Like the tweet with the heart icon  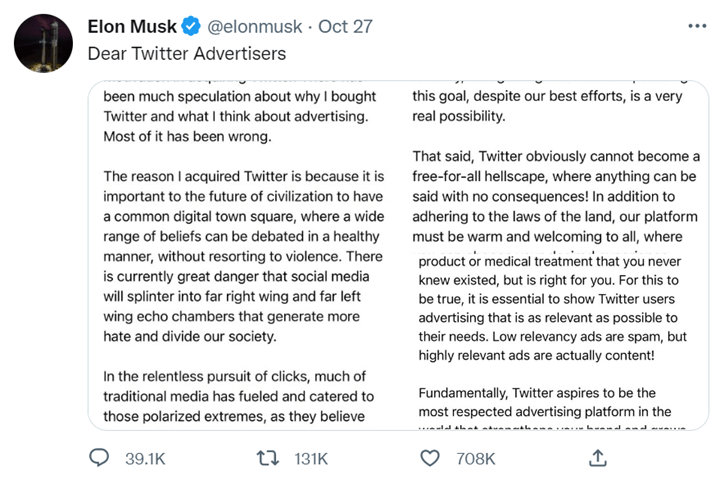pos(430,458)
